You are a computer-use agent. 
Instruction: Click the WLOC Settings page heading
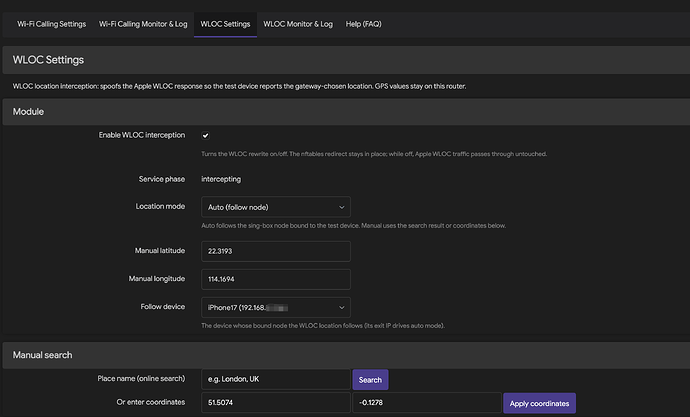click(48, 60)
